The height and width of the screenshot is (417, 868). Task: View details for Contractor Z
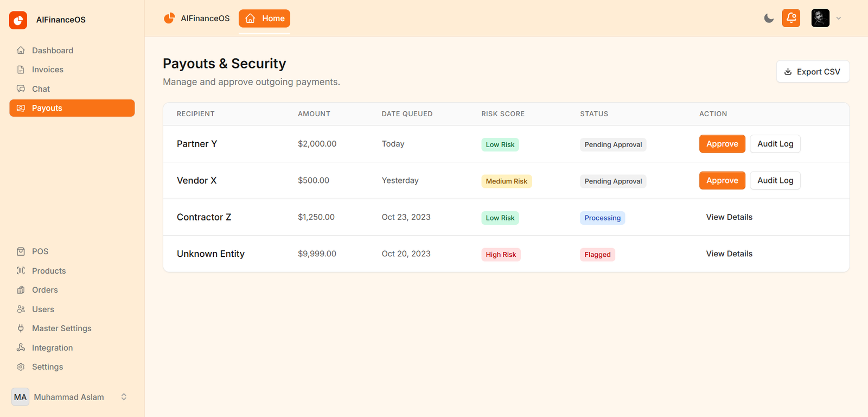coord(729,217)
